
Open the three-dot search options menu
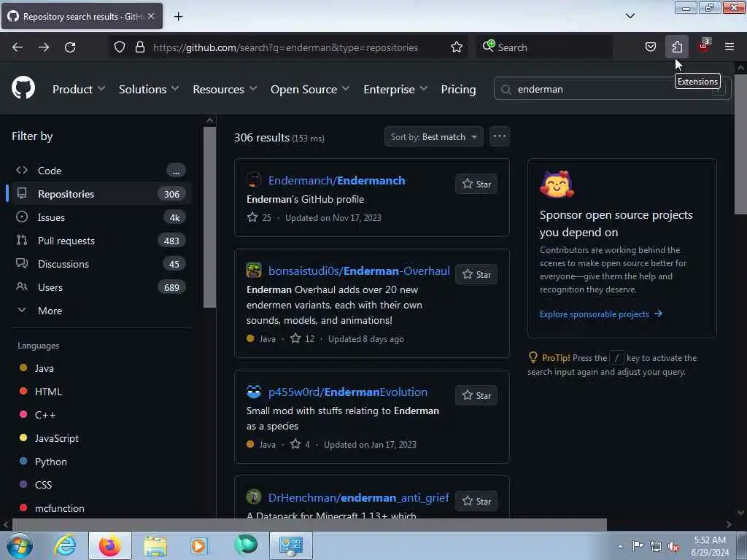click(499, 136)
